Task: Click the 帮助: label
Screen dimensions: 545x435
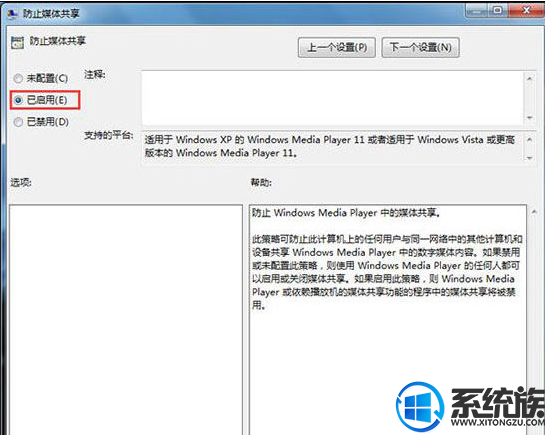Action: pyautogui.click(x=261, y=182)
